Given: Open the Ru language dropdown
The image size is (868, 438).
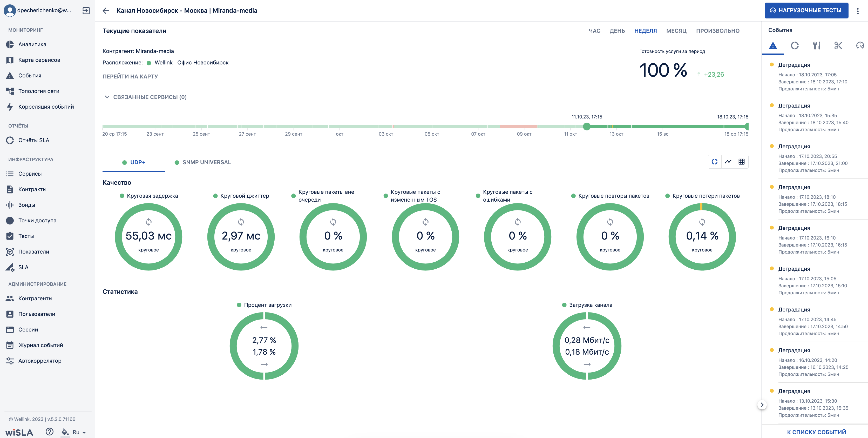Looking at the screenshot, I should (x=79, y=432).
